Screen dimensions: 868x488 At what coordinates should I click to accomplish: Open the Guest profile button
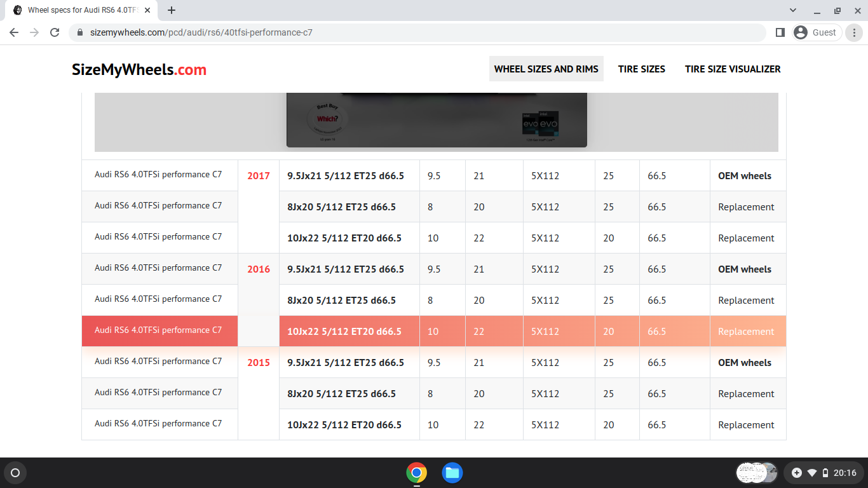tap(817, 32)
